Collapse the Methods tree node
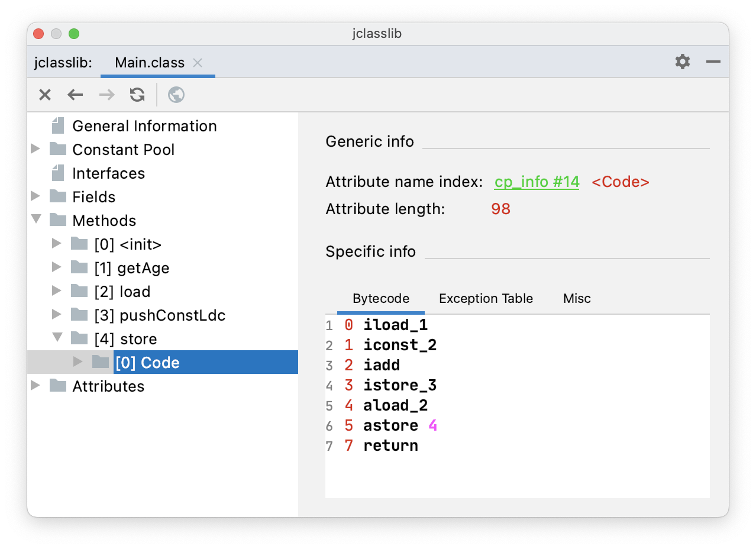Screen dimensions: 756x549 [x=36, y=219]
